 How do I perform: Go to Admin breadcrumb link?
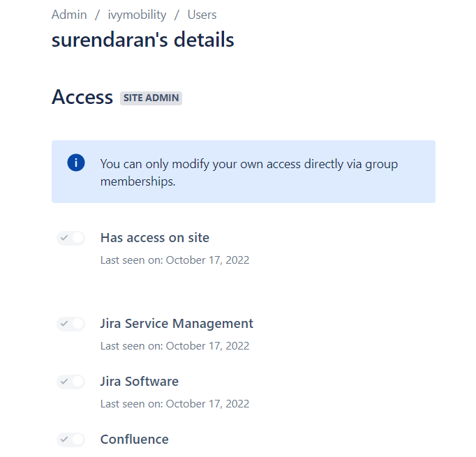(69, 15)
